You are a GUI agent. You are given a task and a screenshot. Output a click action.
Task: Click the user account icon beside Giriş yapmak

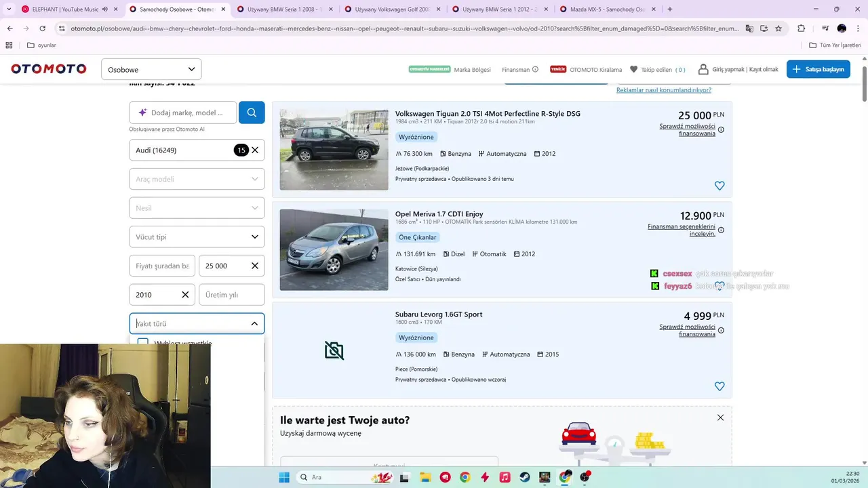(703, 69)
